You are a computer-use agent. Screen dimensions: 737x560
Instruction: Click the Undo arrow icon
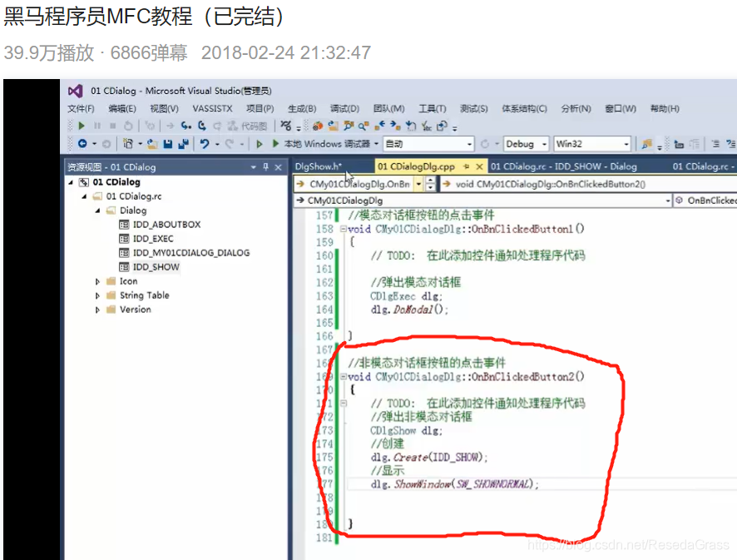[x=205, y=143]
